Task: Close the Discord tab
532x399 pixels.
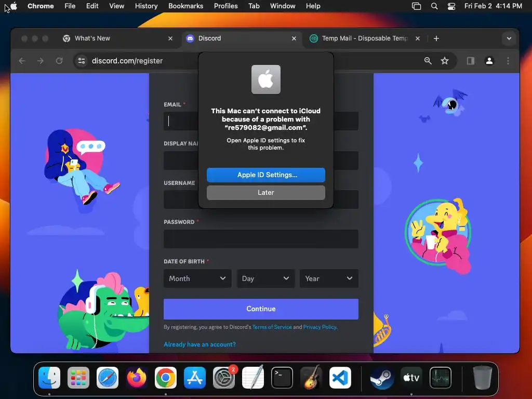Action: [x=294, y=38]
